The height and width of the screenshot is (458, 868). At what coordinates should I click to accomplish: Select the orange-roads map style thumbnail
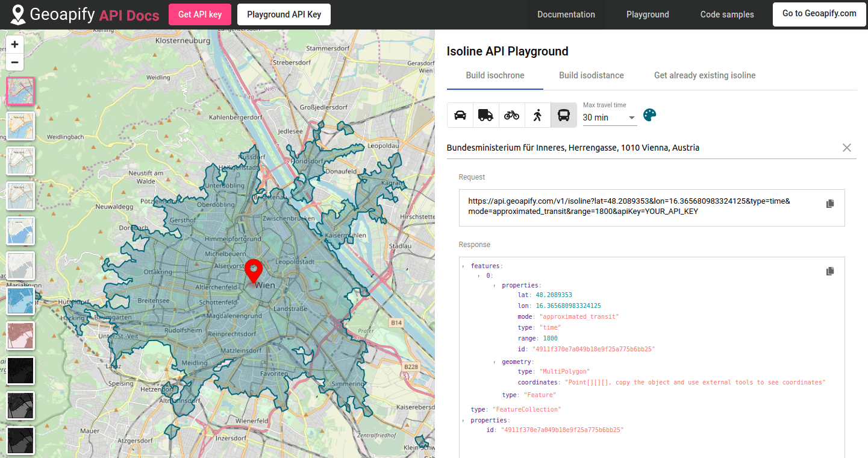click(20, 125)
